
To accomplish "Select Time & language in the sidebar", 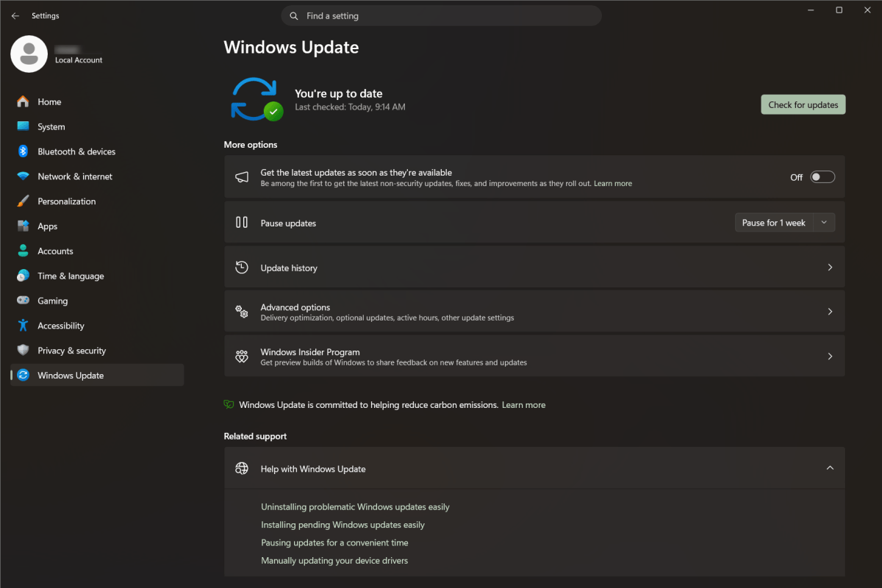I will pos(97,276).
